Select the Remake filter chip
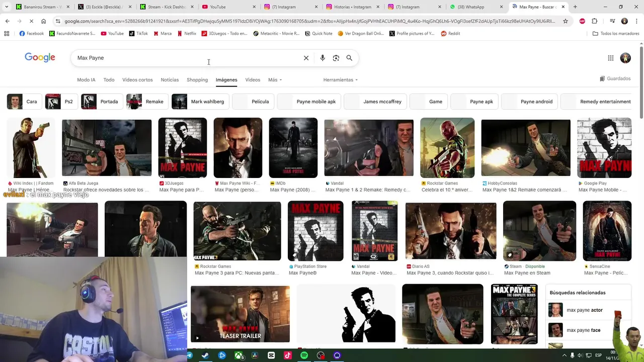The height and width of the screenshot is (362, 644). (x=146, y=102)
